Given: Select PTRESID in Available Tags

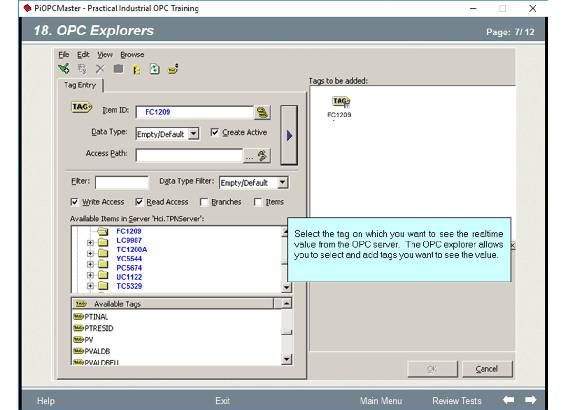Looking at the screenshot, I should coord(99,328).
